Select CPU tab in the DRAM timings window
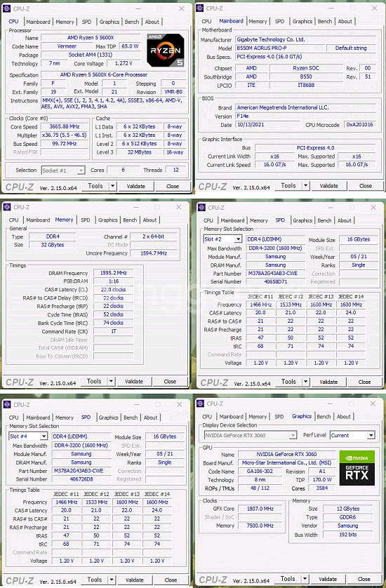Viewport: 386px width, 588px height. (14, 220)
